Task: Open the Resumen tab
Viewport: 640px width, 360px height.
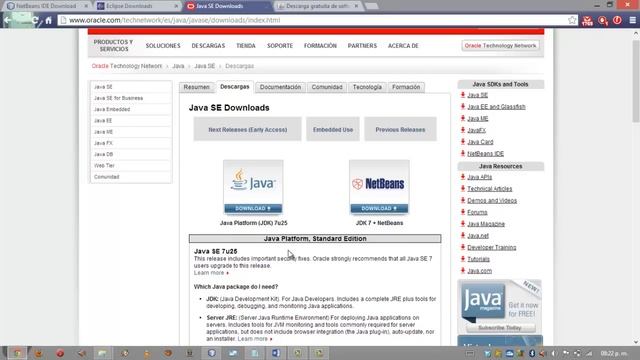Action: [x=196, y=87]
